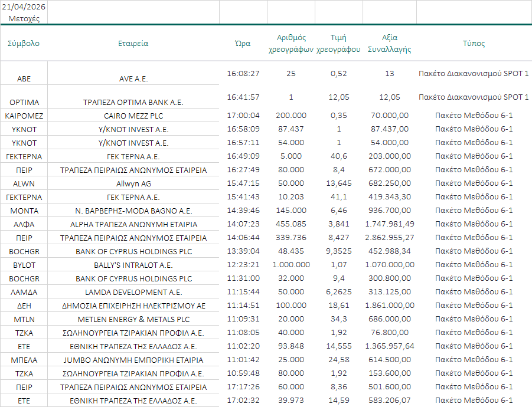Click the Τύπος column header
This screenshot has height=407, width=532.
pyautogui.click(x=474, y=43)
